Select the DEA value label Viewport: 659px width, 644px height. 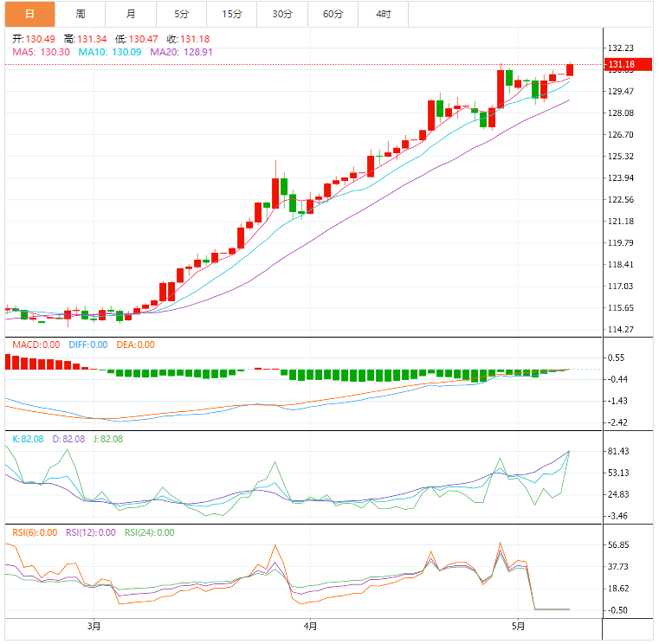tap(134, 345)
